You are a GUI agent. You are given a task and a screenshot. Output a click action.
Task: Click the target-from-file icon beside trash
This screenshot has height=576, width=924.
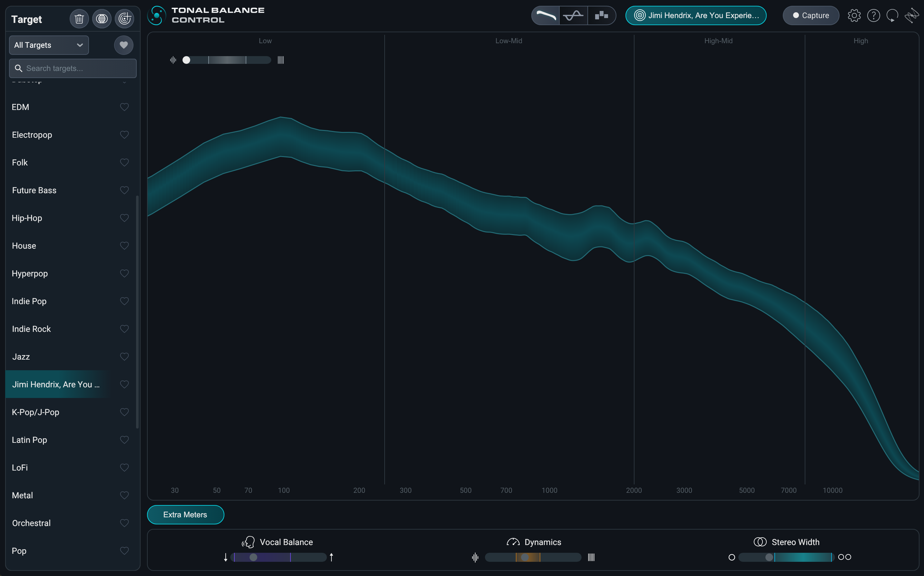[102, 19]
